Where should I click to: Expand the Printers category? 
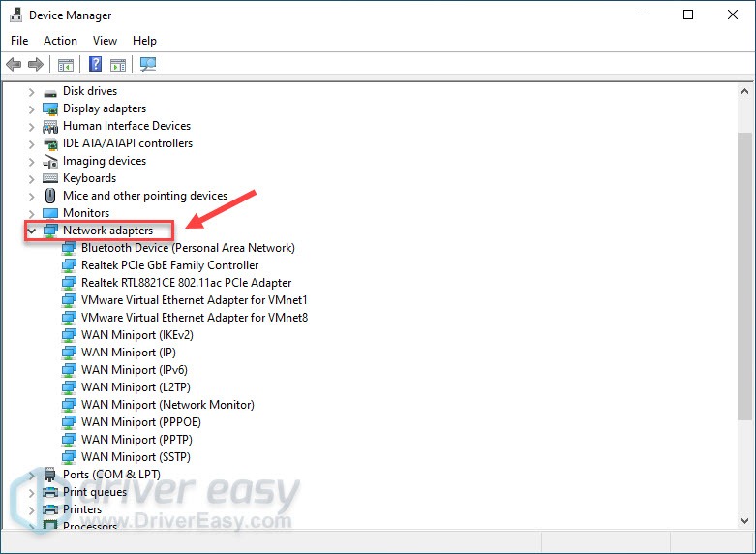coord(32,509)
